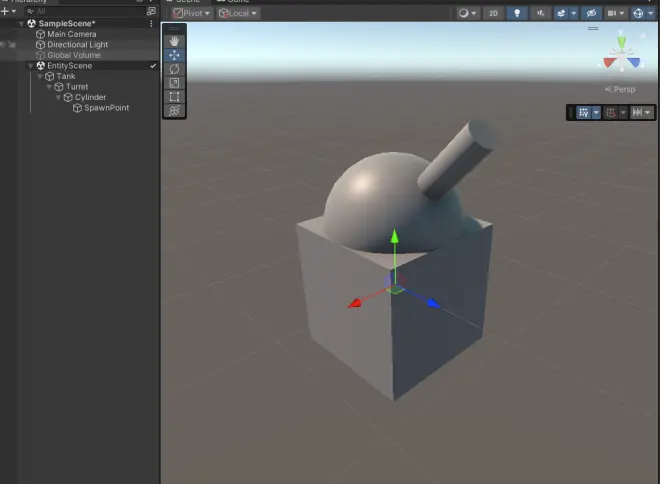660x484 pixels.
Task: Toggle hidden objects visibility button
Action: pos(591,13)
